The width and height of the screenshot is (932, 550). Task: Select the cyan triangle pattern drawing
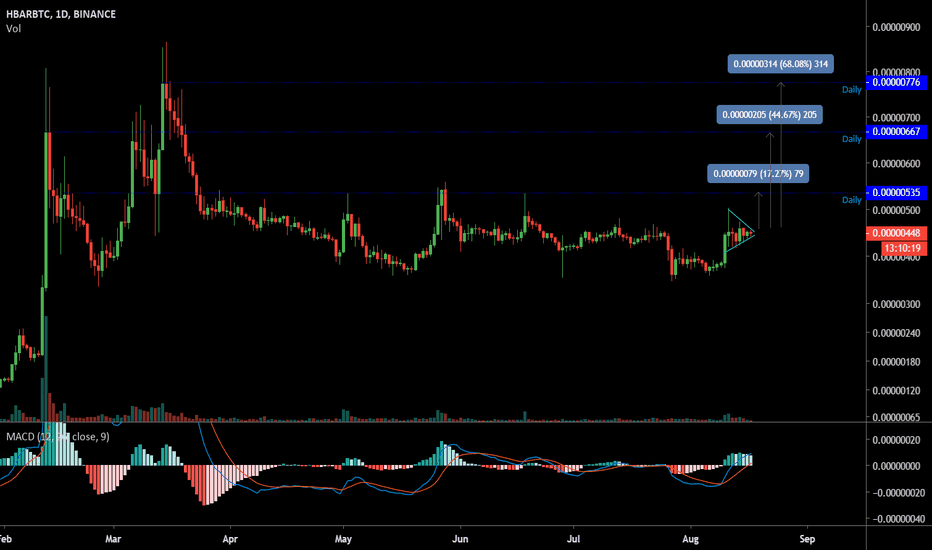pyautogui.click(x=741, y=231)
